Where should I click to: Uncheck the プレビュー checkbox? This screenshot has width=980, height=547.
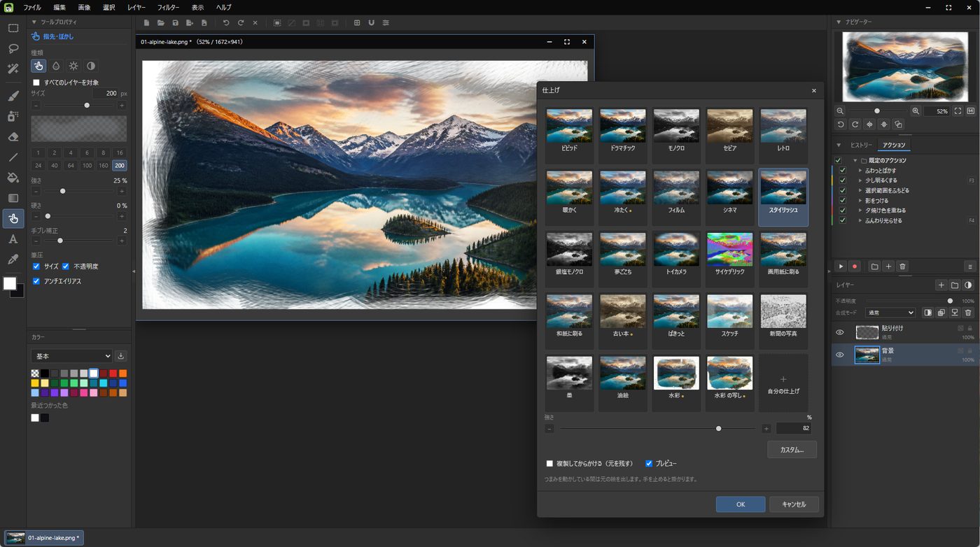point(649,464)
